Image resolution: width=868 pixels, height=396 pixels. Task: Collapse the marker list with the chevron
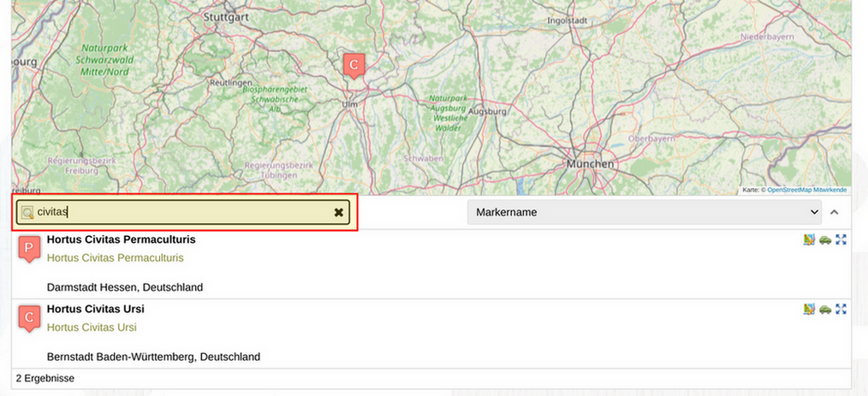pos(835,212)
